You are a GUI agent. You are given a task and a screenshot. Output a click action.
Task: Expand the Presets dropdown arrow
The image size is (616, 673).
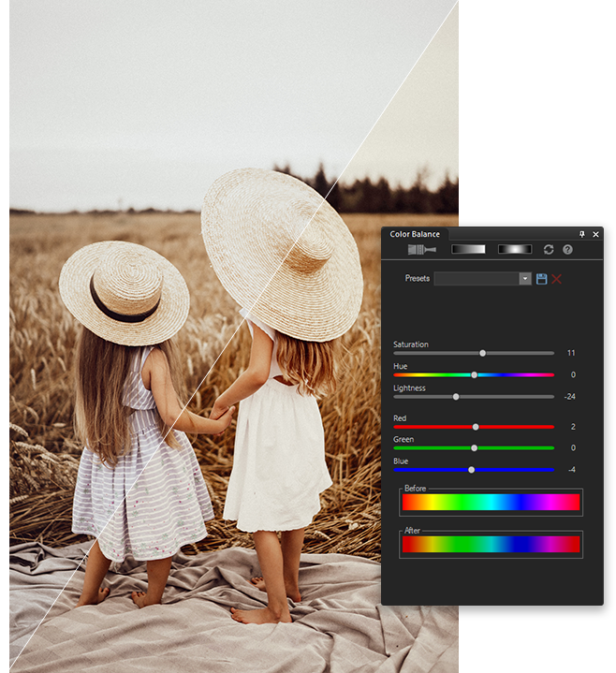pyautogui.click(x=525, y=279)
